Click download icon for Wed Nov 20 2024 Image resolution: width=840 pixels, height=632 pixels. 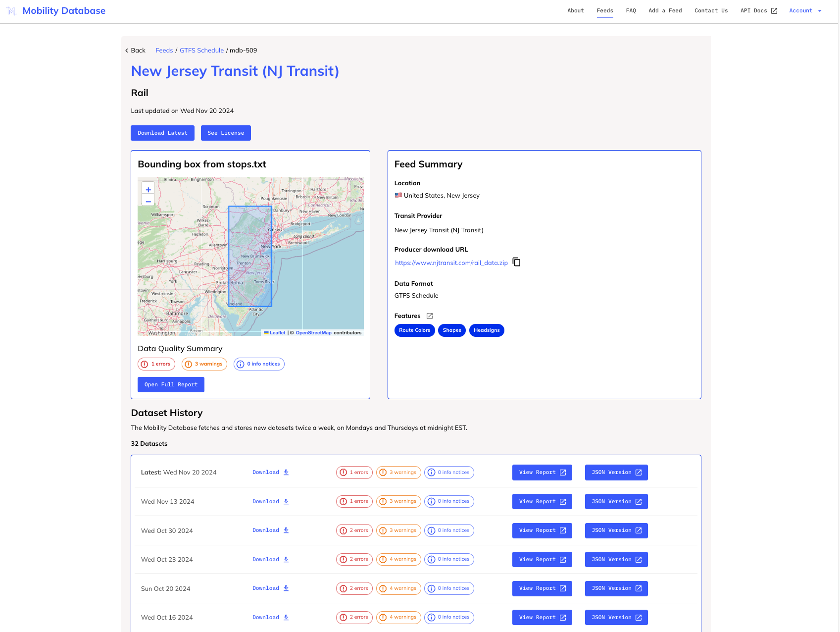click(x=286, y=473)
